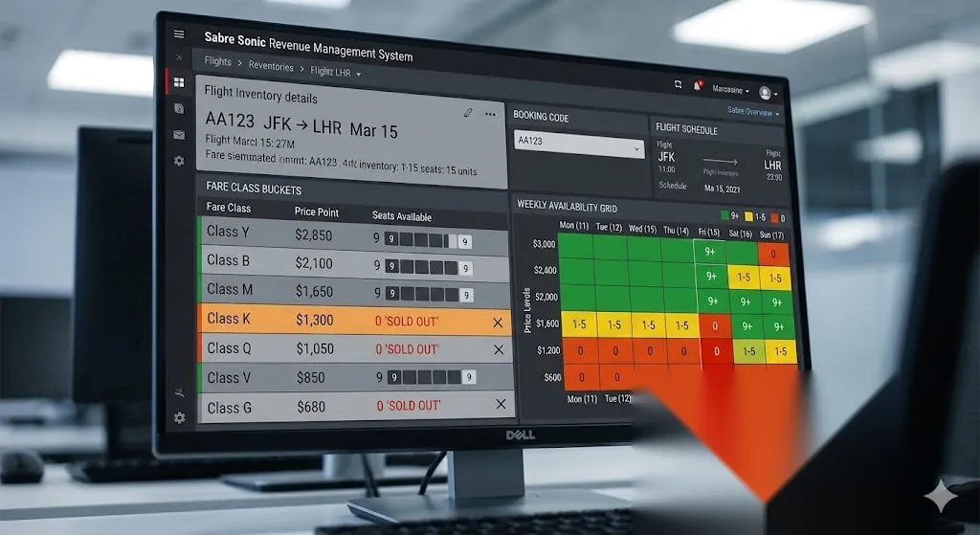The height and width of the screenshot is (535, 980).
Task: Select the Monday $1,200 cell showing 0
Action: [580, 350]
